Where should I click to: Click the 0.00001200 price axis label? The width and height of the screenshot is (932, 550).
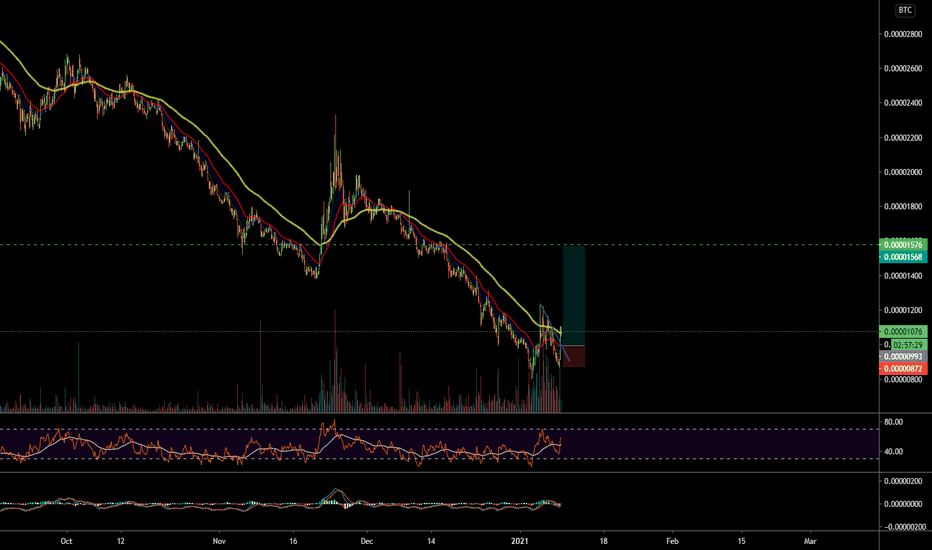pyautogui.click(x=903, y=310)
